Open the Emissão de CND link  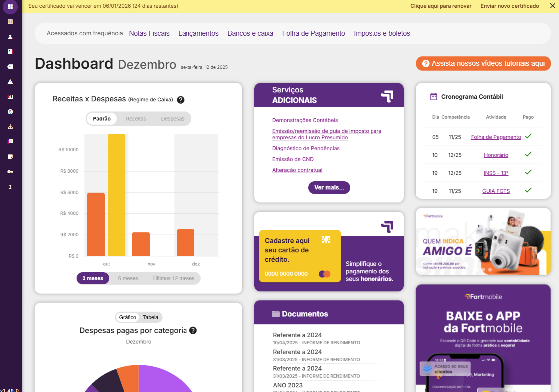293,159
